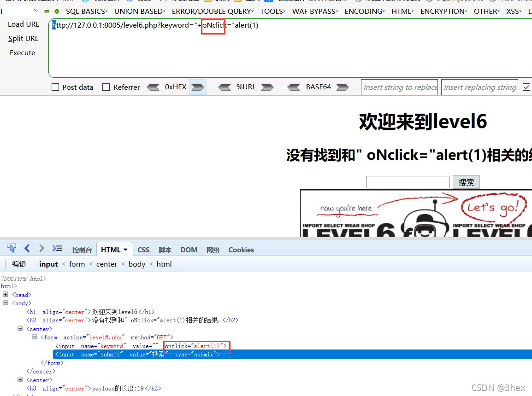Open the XSS menu

(x=514, y=12)
